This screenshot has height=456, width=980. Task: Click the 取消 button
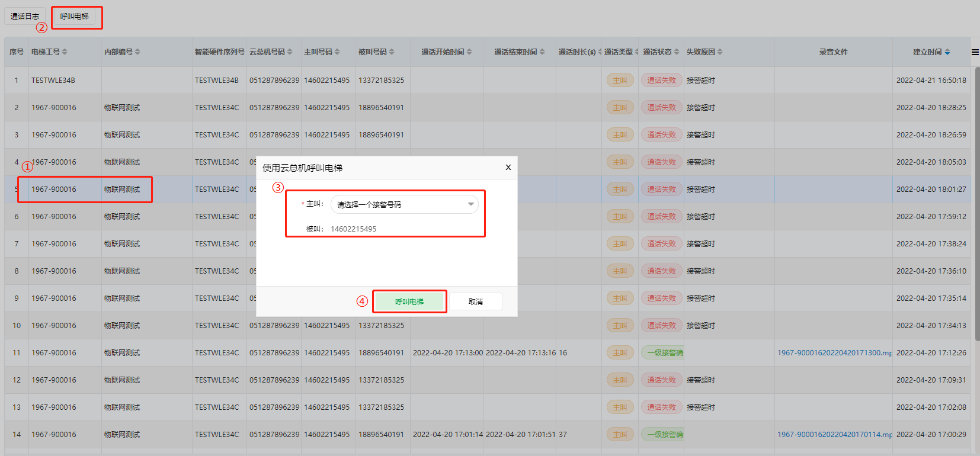476,301
